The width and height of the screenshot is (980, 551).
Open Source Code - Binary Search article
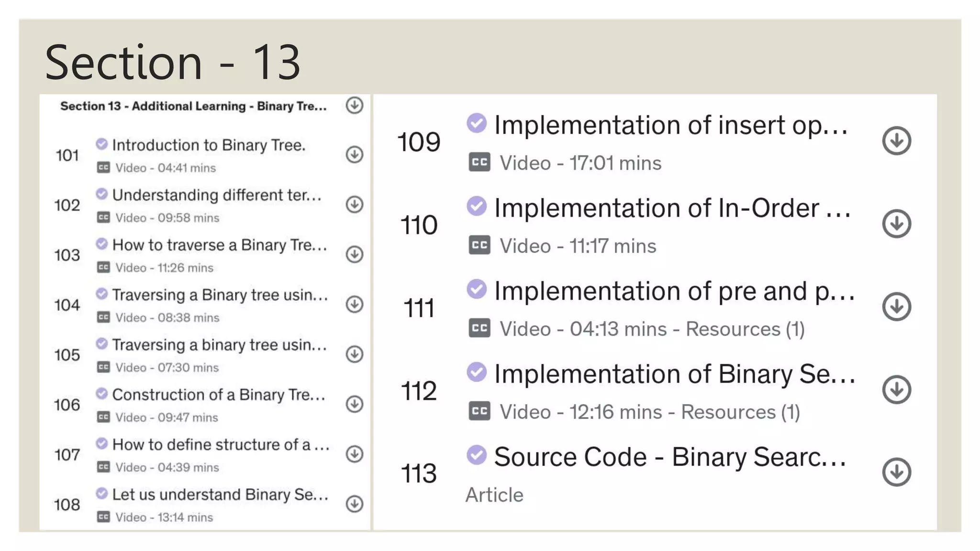[670, 457]
